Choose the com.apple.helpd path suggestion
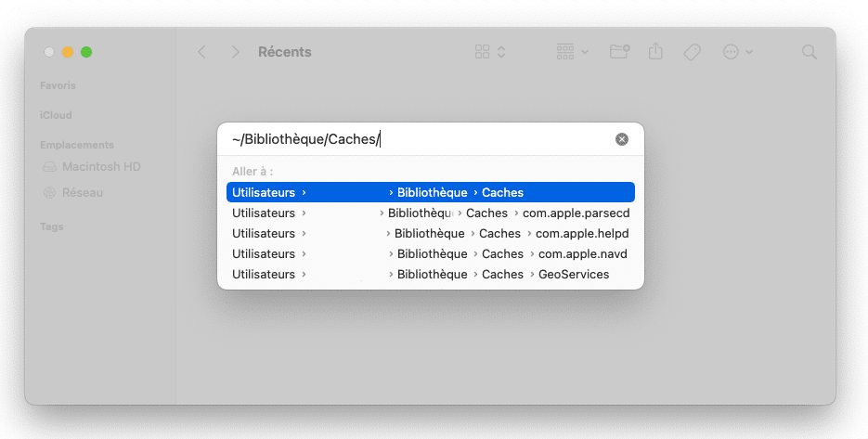Screen dimensions: 868x439 tap(430, 234)
